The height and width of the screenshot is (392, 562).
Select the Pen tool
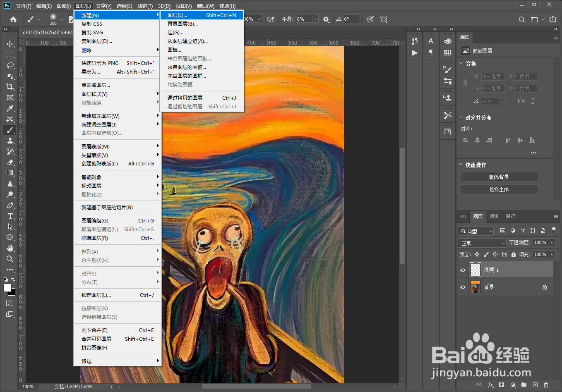pyautogui.click(x=10, y=205)
